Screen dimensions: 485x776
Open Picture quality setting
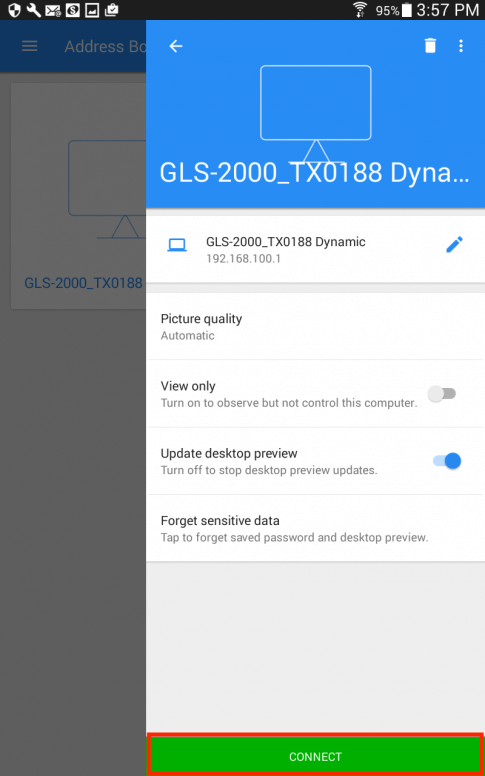pos(315,327)
